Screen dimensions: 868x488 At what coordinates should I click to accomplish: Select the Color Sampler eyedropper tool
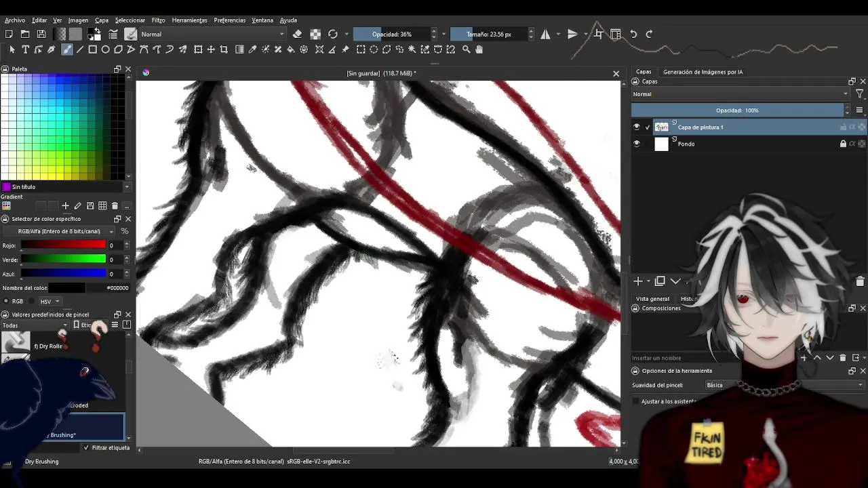click(x=252, y=49)
